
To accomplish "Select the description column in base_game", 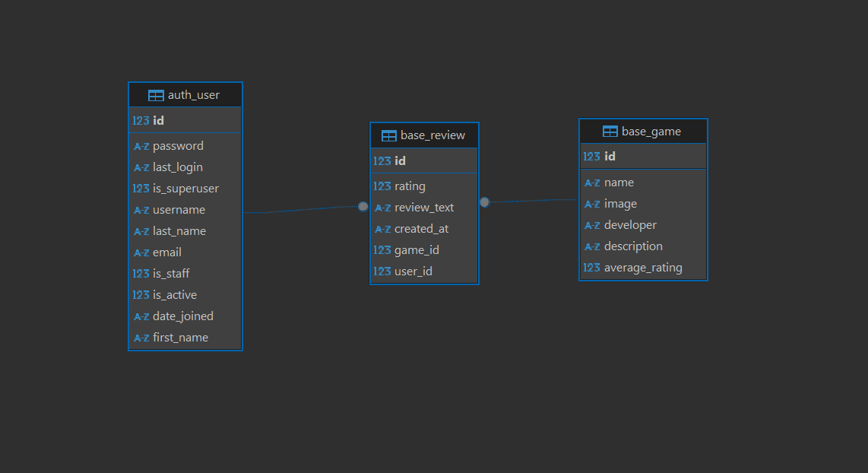I will point(632,246).
